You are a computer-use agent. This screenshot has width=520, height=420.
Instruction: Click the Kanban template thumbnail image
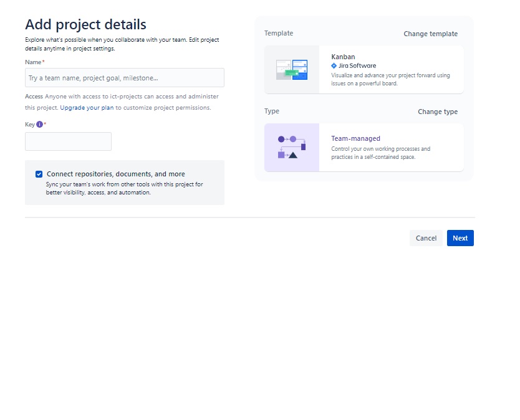[x=291, y=70]
